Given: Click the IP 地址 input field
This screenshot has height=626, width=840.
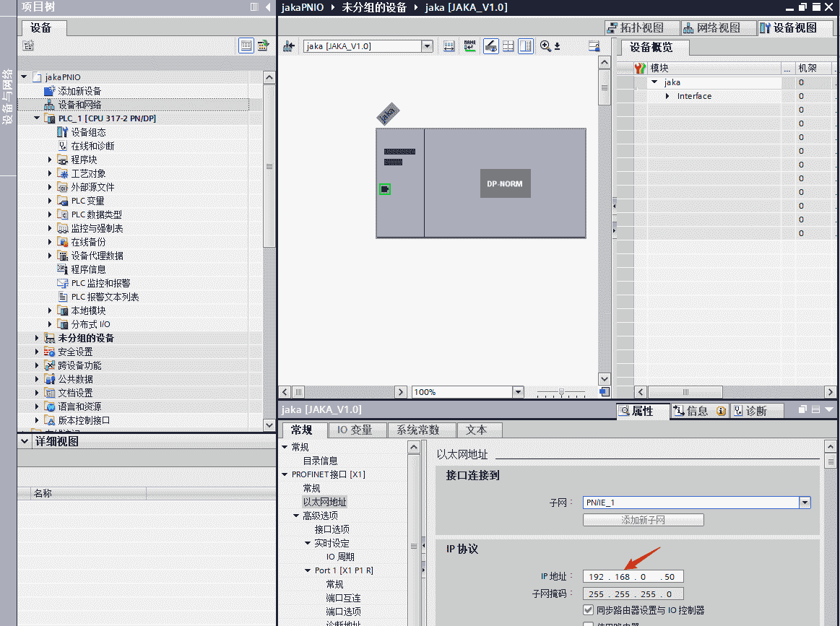Looking at the screenshot, I should [633, 576].
